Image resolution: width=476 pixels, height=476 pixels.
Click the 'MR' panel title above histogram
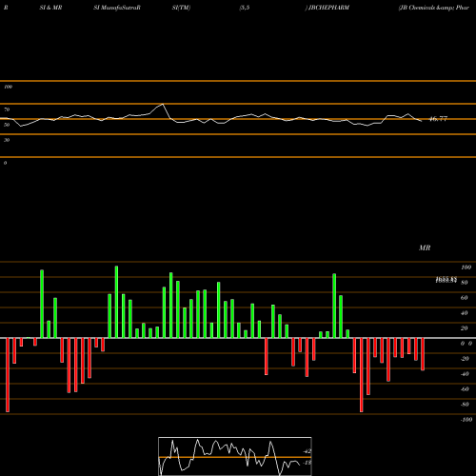pos(425,248)
